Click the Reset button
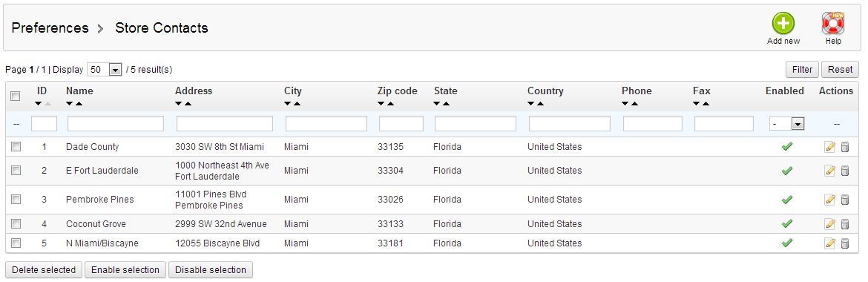The image size is (868, 282). [841, 69]
